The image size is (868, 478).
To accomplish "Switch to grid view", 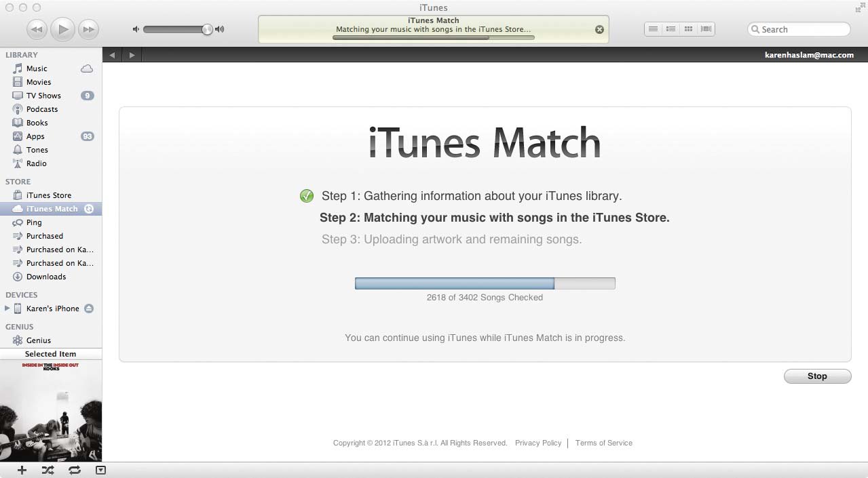I will point(688,29).
